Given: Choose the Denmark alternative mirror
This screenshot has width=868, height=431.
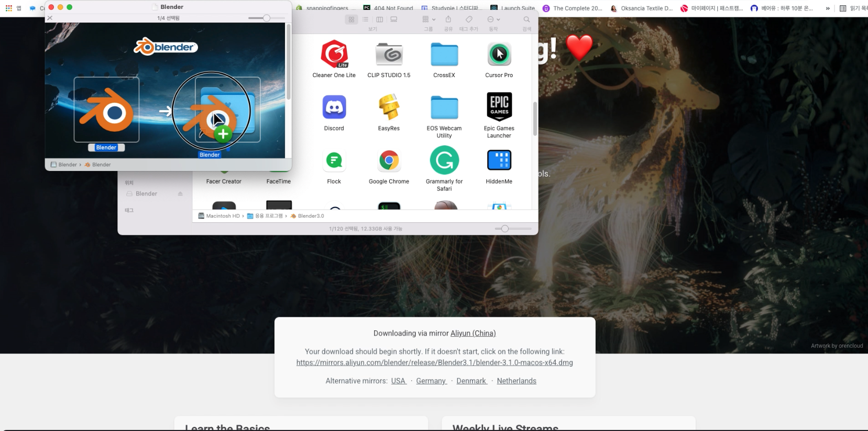Looking at the screenshot, I should pyautogui.click(x=472, y=381).
